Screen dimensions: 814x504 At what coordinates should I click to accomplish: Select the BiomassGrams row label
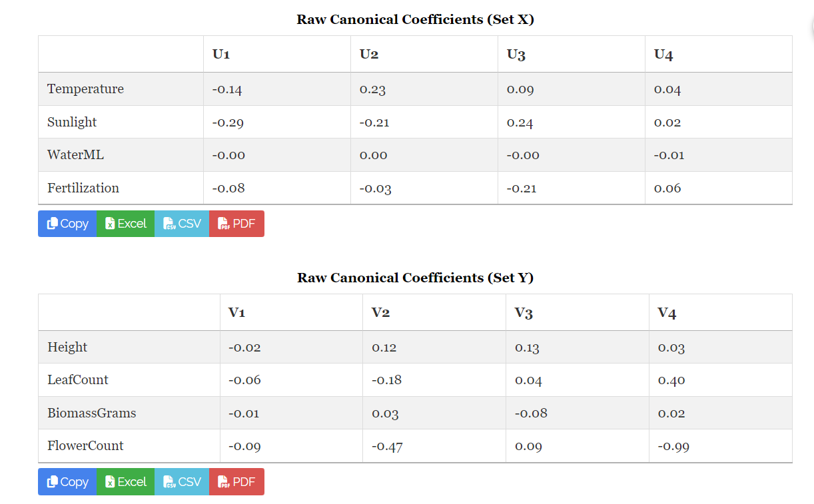click(x=92, y=413)
